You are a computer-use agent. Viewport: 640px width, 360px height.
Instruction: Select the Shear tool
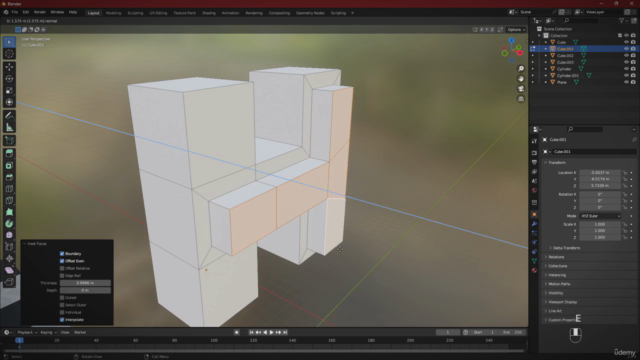point(9,270)
